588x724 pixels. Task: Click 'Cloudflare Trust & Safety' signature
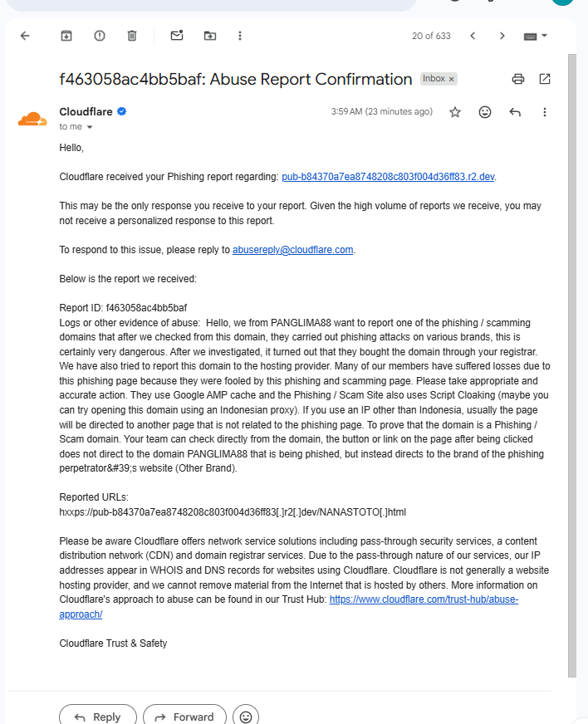pyautogui.click(x=113, y=643)
